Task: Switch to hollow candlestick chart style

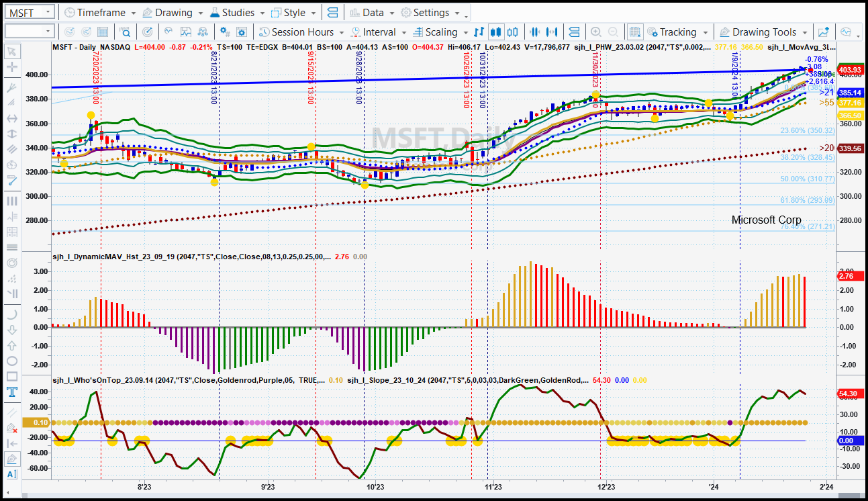Action: point(513,32)
